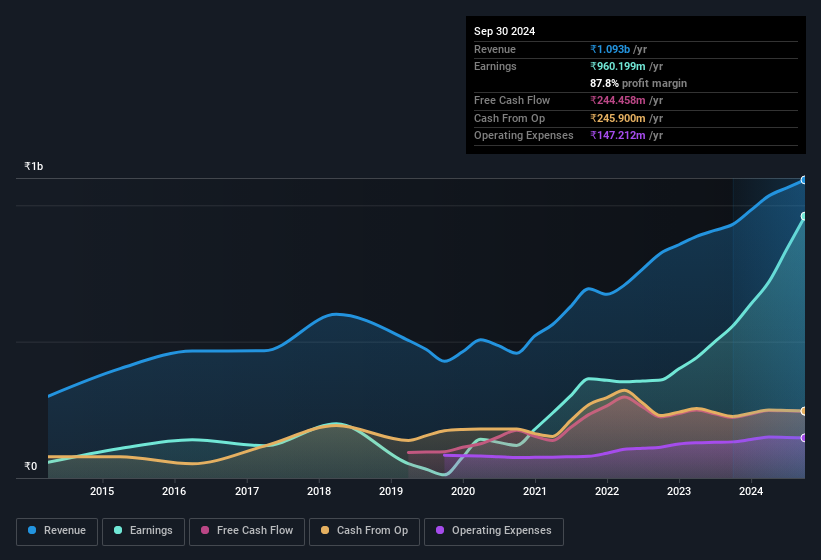Click the 2018 x-axis label

tap(319, 491)
